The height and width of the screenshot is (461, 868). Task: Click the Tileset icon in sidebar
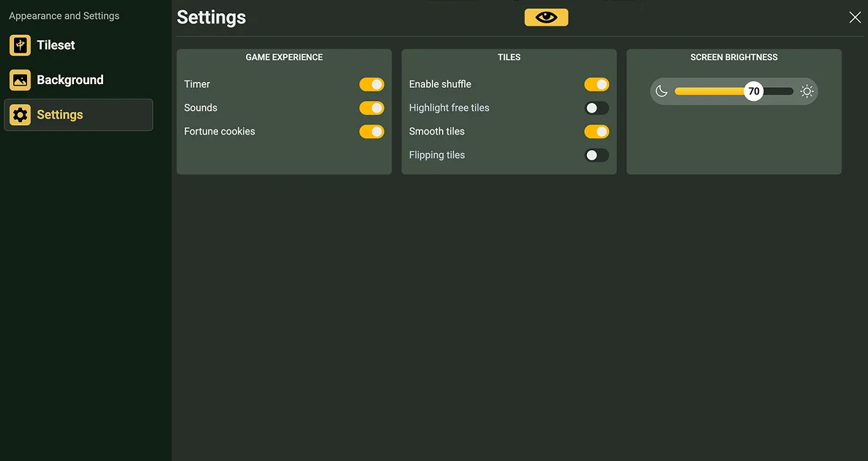20,45
